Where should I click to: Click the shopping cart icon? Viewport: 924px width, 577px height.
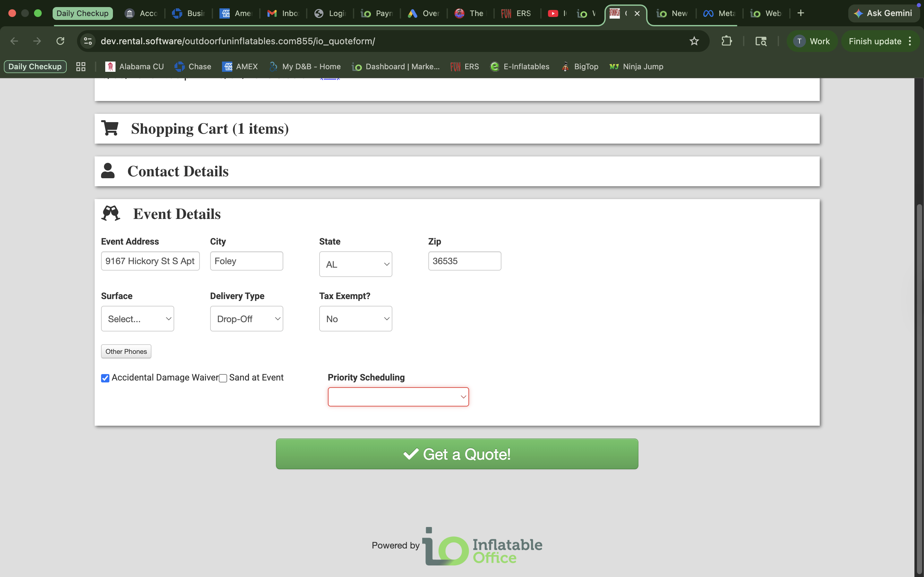click(110, 128)
